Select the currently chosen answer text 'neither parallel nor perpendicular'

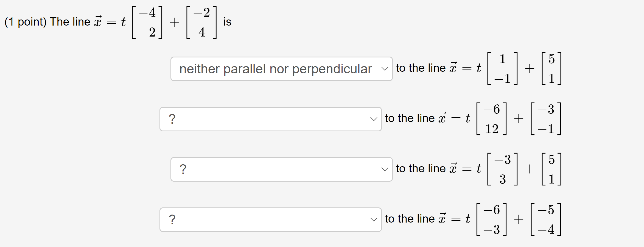(275, 69)
